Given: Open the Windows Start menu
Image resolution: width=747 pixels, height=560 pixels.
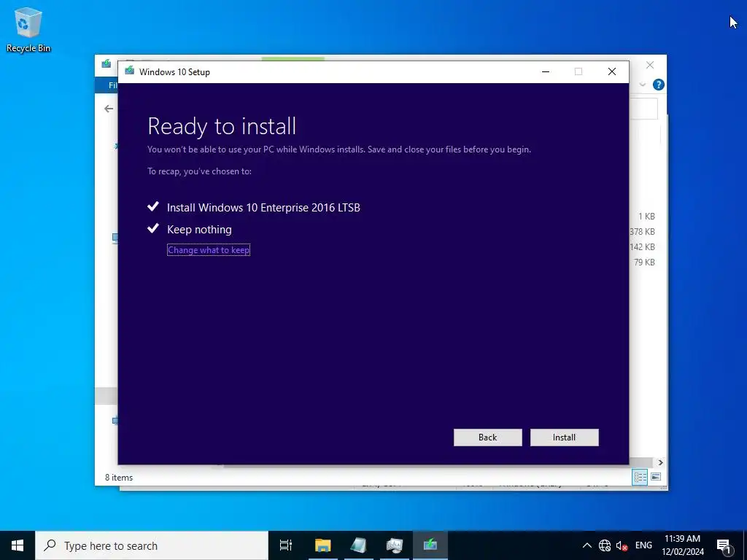Looking at the screenshot, I should (18, 545).
